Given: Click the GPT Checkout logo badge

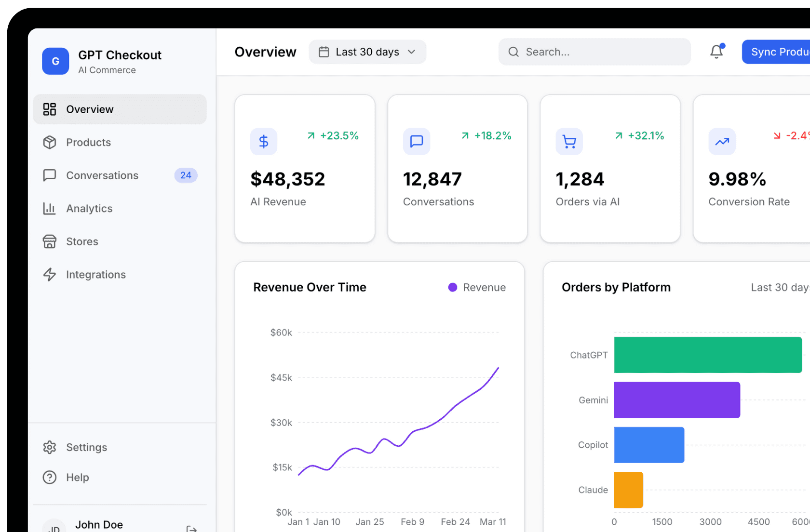Looking at the screenshot, I should (55, 61).
